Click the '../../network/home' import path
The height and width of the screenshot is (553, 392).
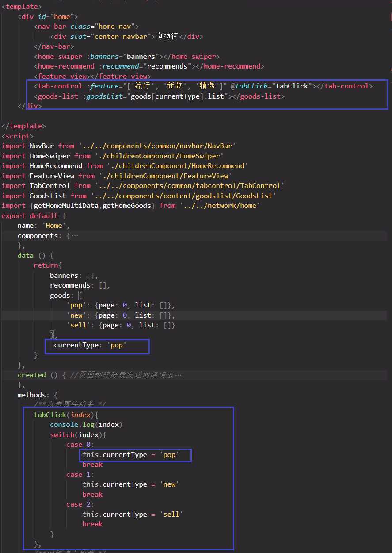click(220, 206)
